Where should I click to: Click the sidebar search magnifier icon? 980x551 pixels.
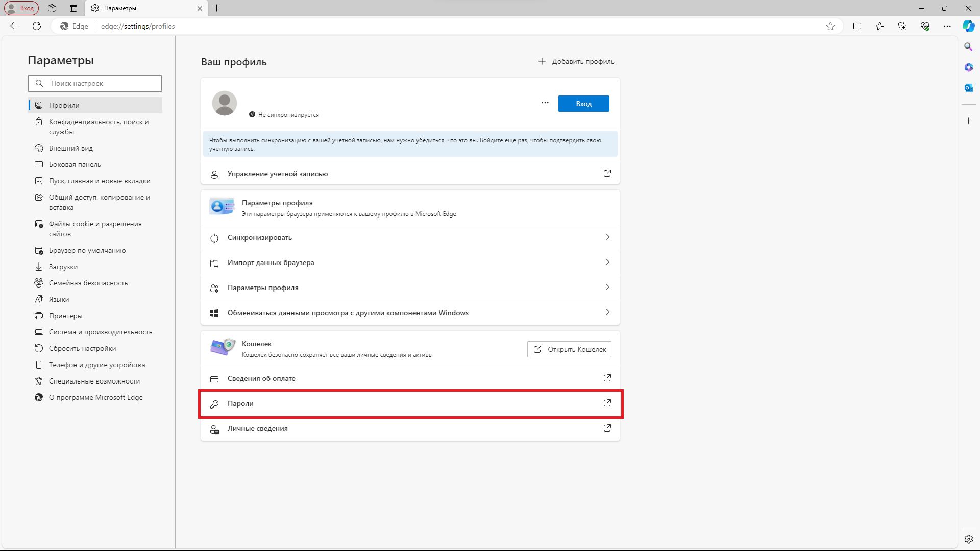[x=968, y=47]
